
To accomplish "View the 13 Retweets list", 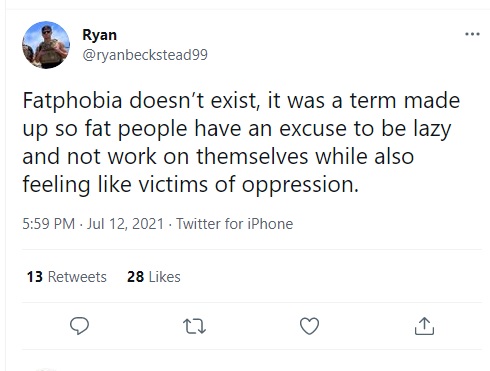I will tap(67, 277).
